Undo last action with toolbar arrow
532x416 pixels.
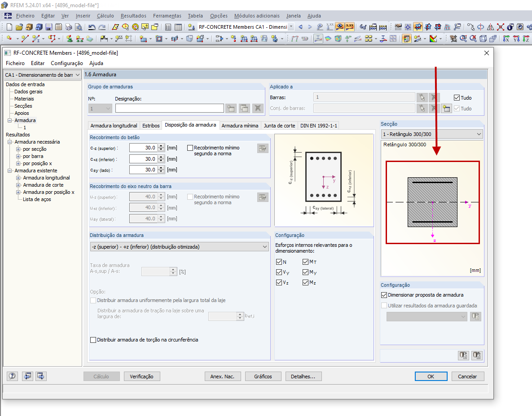[x=92, y=27]
